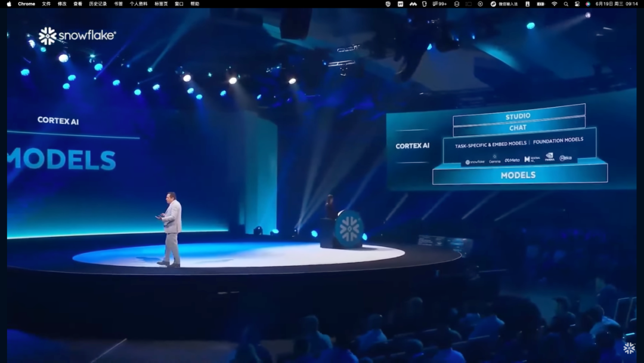This screenshot has width=644, height=363.
Task: Open the 文件 menu
Action: click(47, 4)
